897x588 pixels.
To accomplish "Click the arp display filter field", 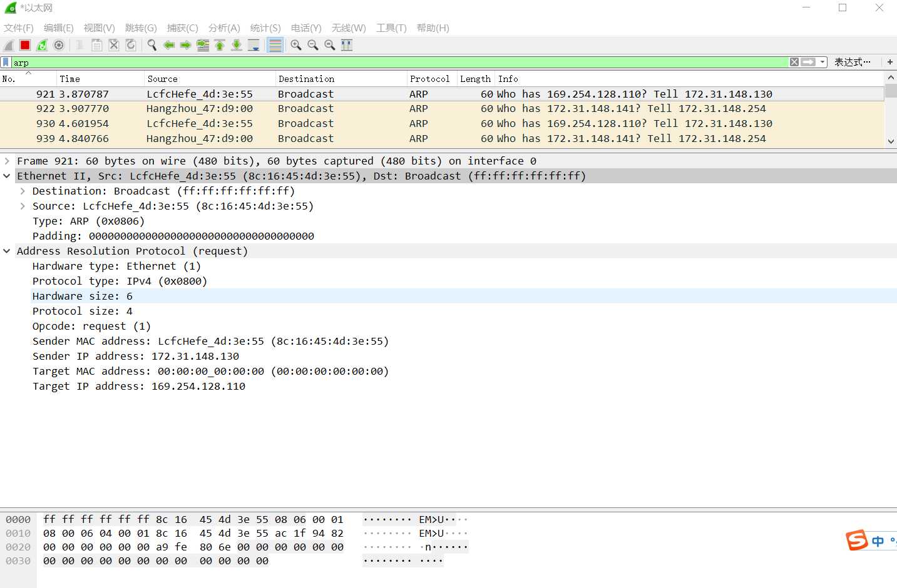I will (399, 62).
